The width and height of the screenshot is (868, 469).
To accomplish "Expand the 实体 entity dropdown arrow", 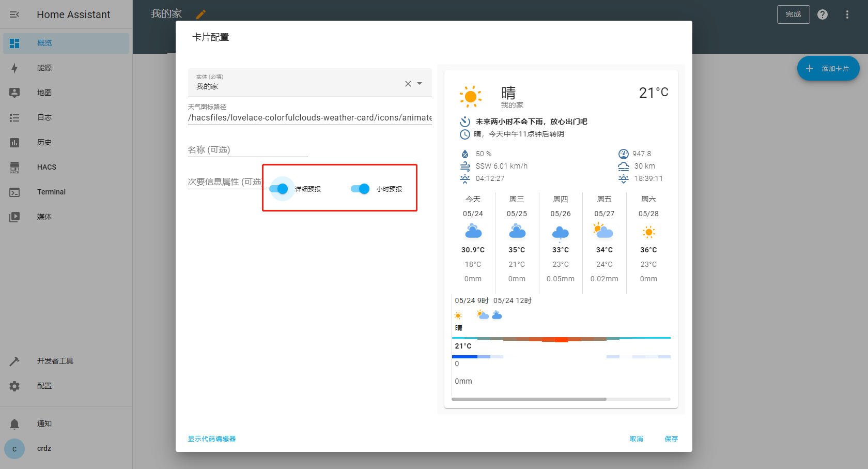I will click(420, 84).
